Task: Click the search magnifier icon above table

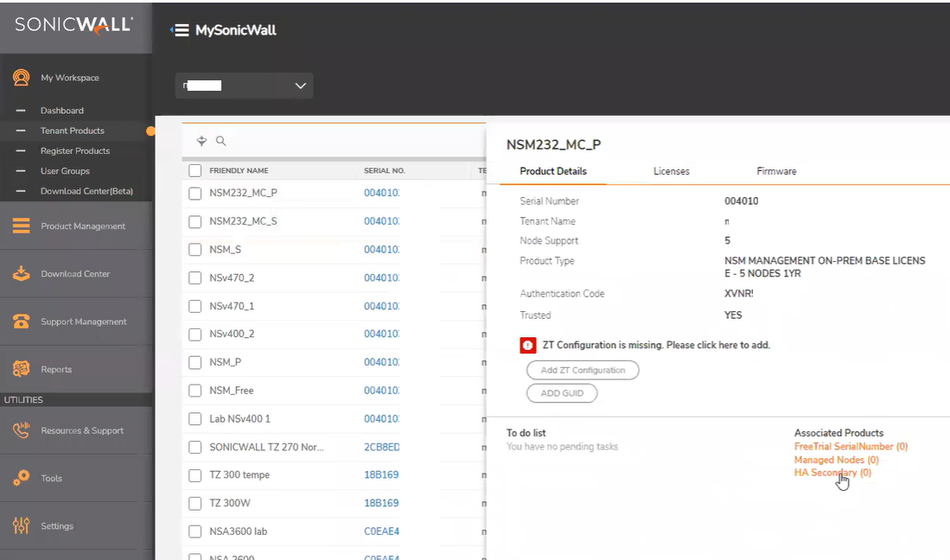Action: point(221,141)
